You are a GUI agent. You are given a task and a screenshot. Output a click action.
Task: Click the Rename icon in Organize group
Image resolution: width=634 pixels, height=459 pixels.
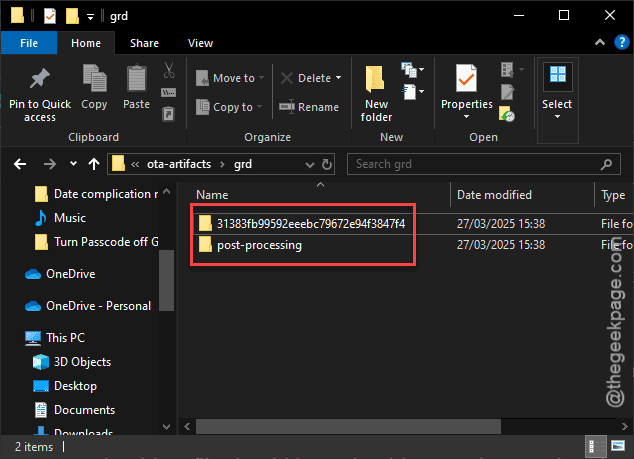coord(309,107)
